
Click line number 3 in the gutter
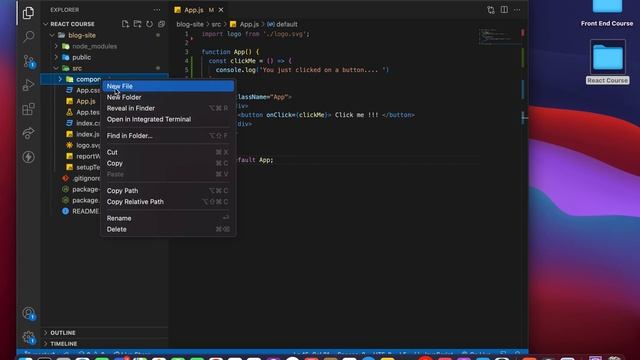click(187, 52)
